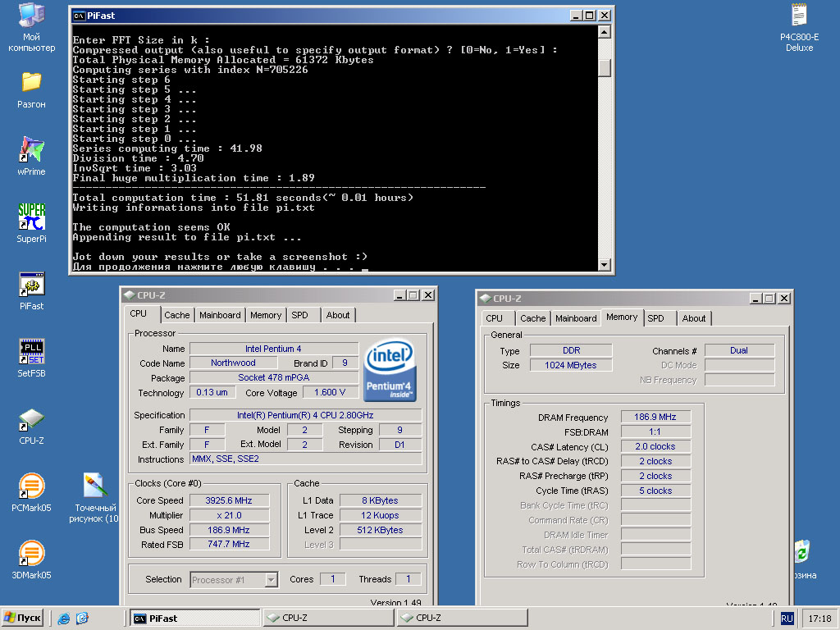Switch to first CPU-Z taskbar button
Screen dimensions: 840x630
click(x=328, y=619)
